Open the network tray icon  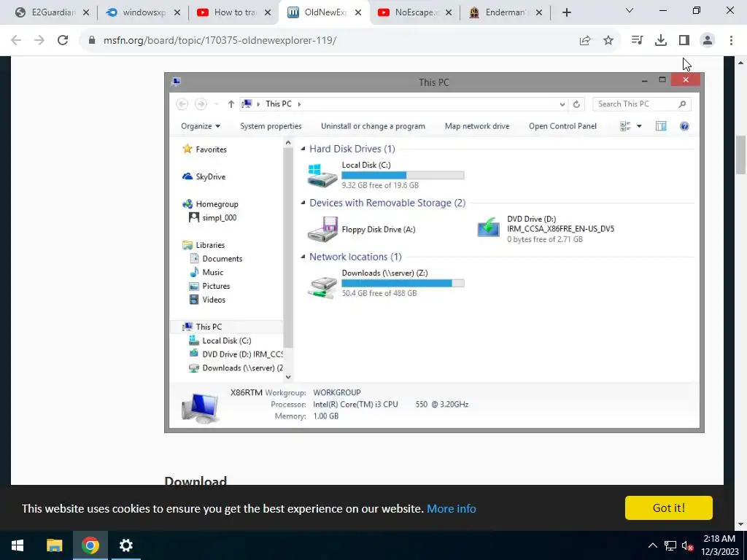(670, 545)
